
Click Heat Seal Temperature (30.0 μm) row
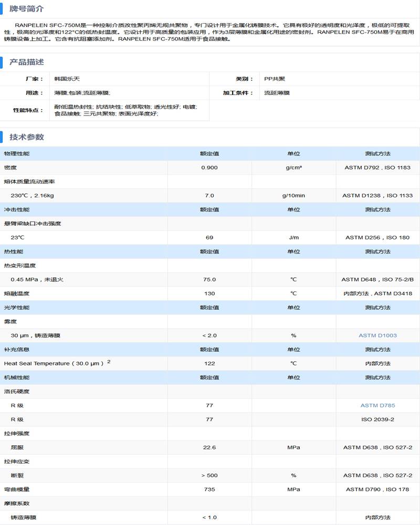click(x=57, y=363)
